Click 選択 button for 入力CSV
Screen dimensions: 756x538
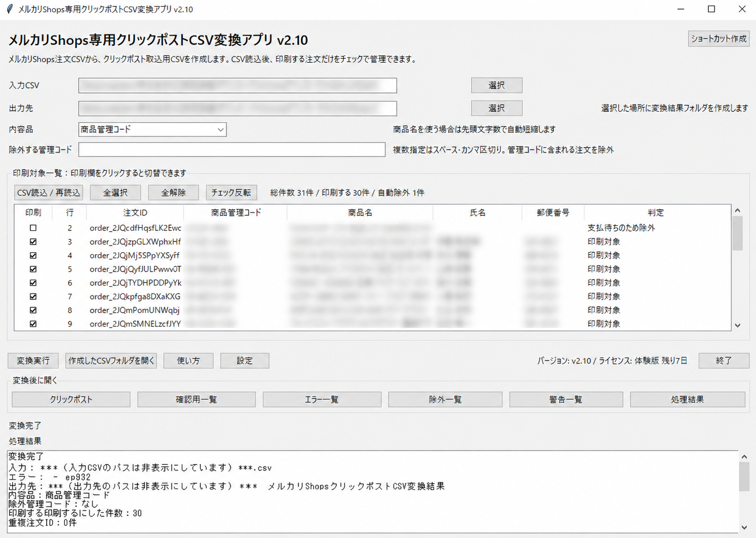click(x=497, y=85)
